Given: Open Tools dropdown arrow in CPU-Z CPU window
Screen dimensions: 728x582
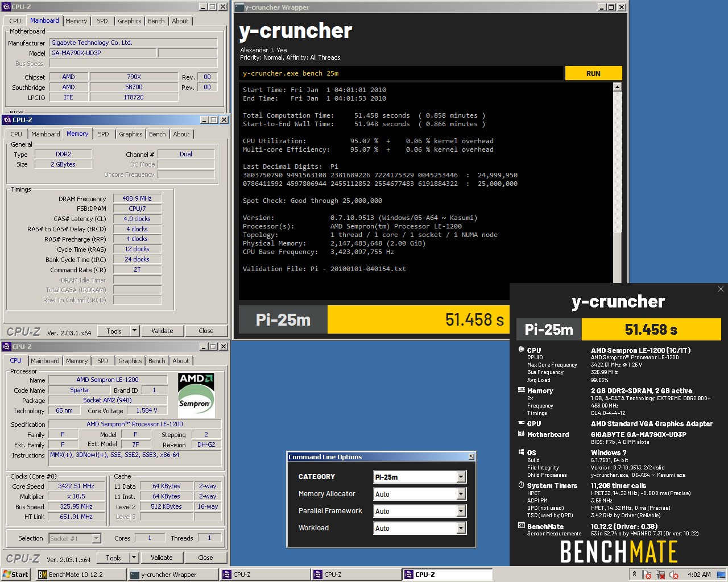Looking at the screenshot, I should [134, 558].
